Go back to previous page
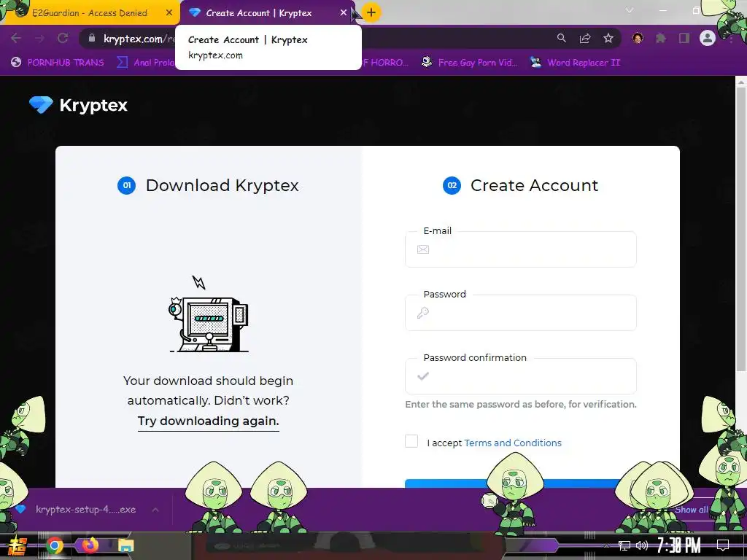 [16, 38]
